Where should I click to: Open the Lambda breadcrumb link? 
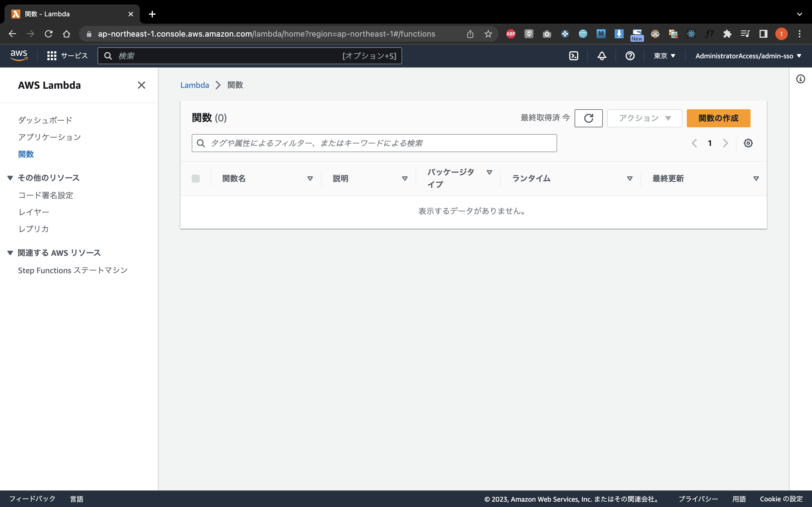195,85
